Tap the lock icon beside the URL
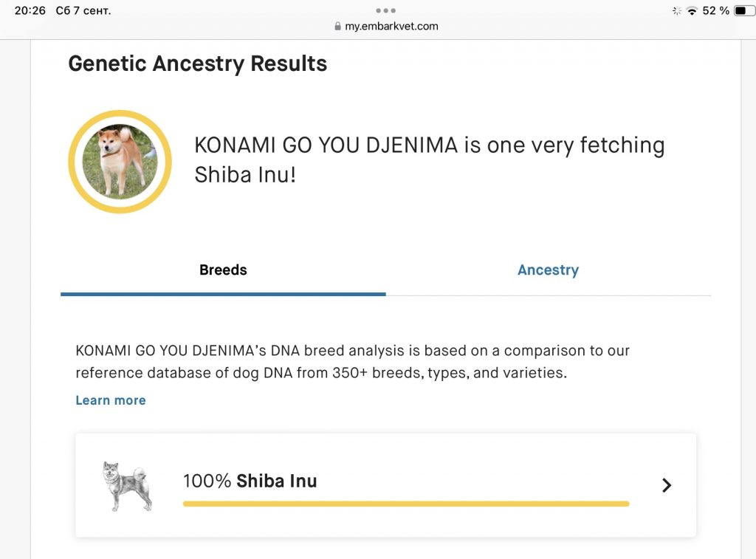Screen dimensions: 756x559 pos(338,27)
